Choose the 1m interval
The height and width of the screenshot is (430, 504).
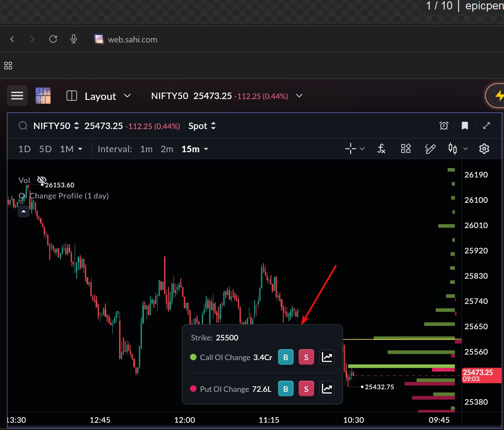click(146, 149)
